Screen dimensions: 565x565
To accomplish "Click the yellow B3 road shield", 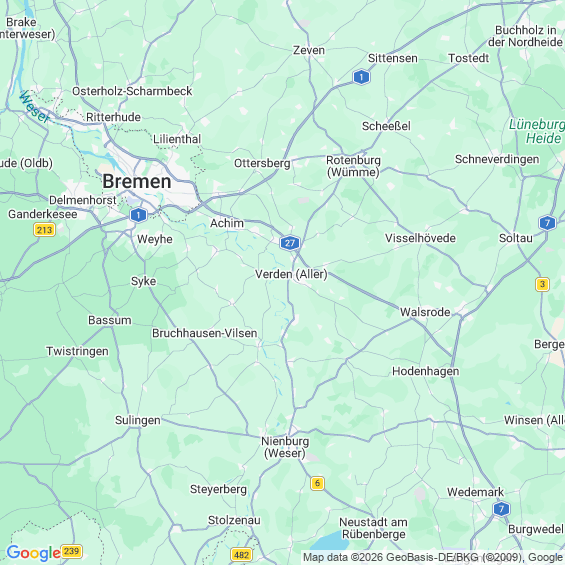I will click(542, 284).
